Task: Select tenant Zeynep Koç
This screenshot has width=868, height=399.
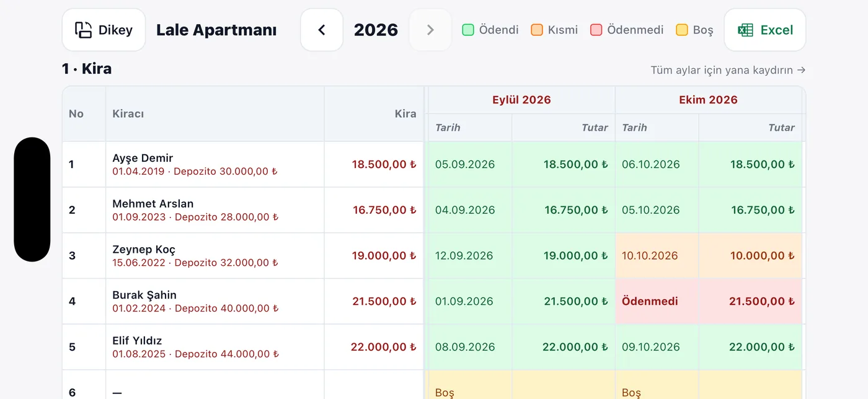Action: click(x=144, y=249)
